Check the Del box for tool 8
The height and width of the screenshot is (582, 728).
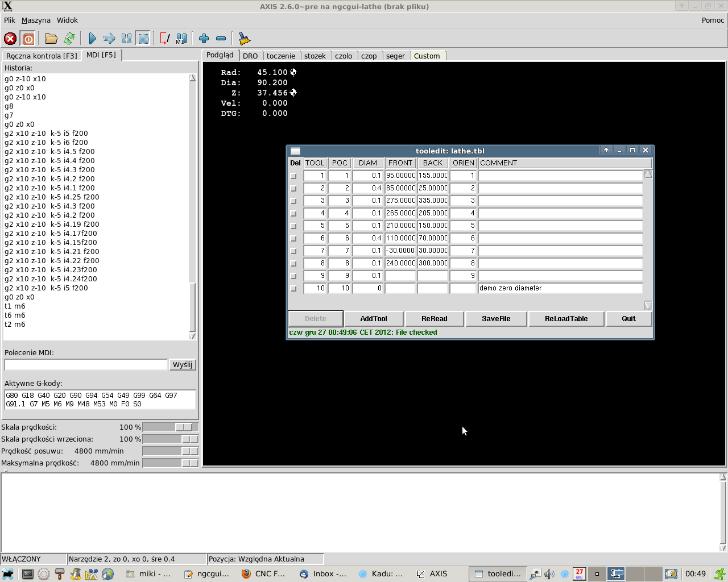[293, 264]
